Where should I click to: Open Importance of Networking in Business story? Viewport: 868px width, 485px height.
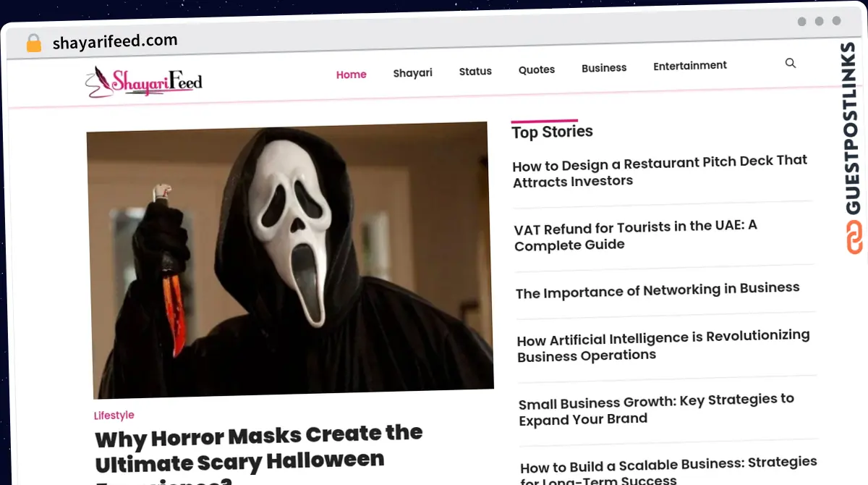pos(658,291)
